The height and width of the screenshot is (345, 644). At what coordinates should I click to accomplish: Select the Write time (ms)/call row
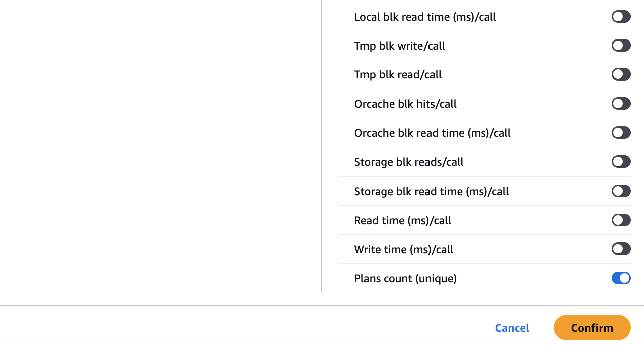pyautogui.click(x=403, y=249)
